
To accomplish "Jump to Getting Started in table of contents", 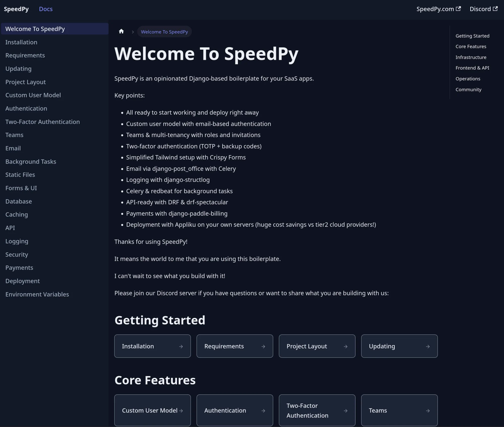I will point(472,36).
